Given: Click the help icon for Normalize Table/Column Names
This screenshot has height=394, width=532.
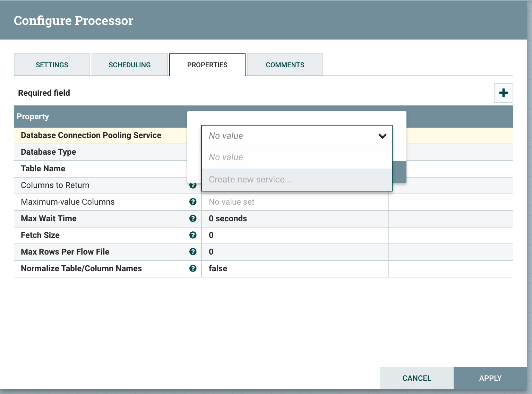Looking at the screenshot, I should [193, 268].
